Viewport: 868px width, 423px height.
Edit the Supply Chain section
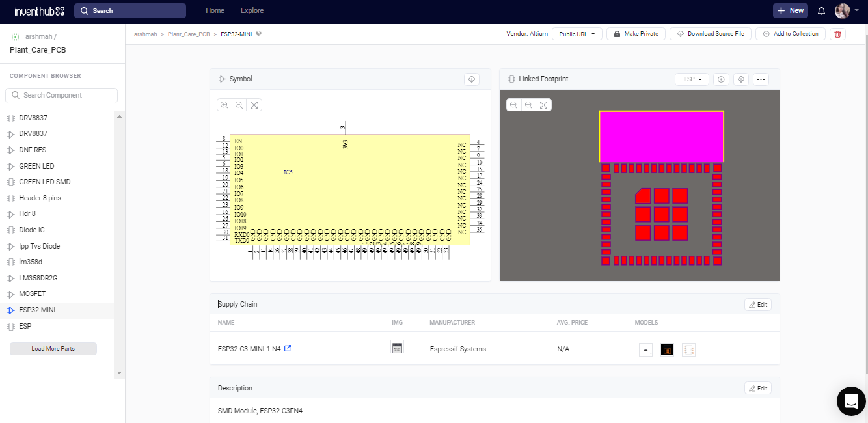coord(758,305)
